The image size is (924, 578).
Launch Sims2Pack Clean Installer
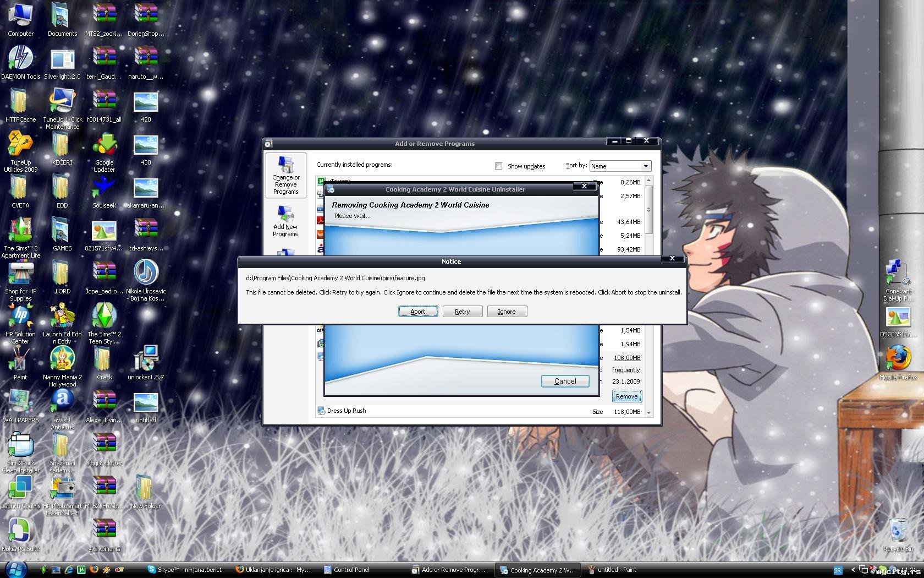click(20, 452)
